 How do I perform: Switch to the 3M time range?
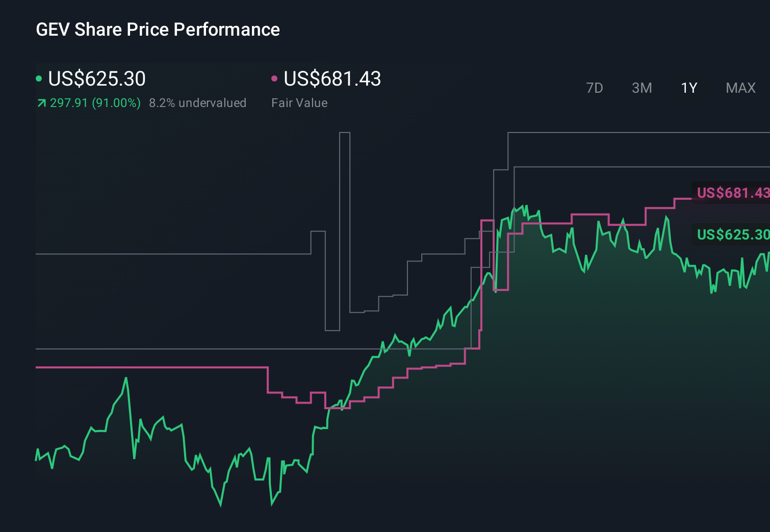641,88
